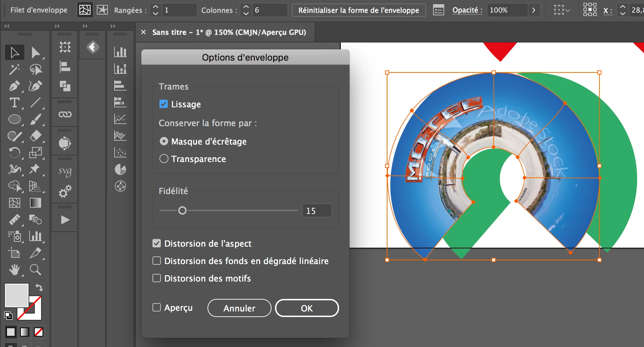Pick the Paintbrush tool
The image size is (644, 347).
coord(36,119)
